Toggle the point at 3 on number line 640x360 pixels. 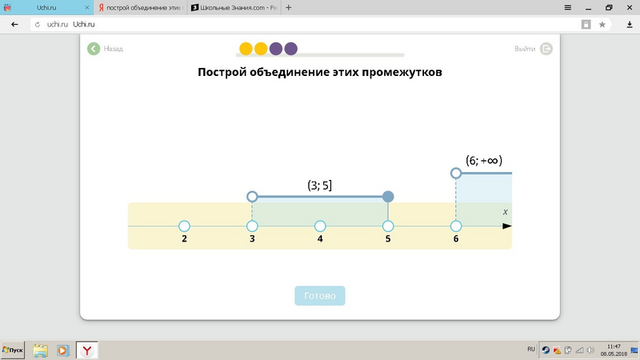(252, 226)
